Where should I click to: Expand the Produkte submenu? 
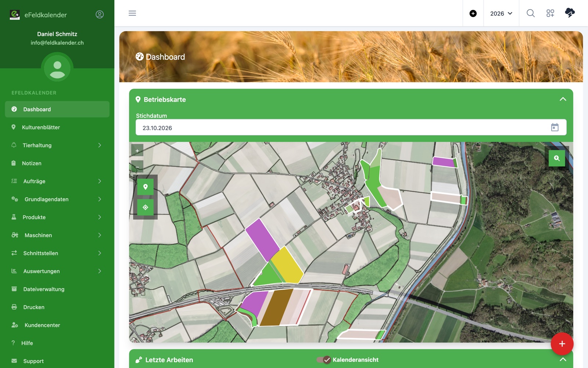coord(57,217)
